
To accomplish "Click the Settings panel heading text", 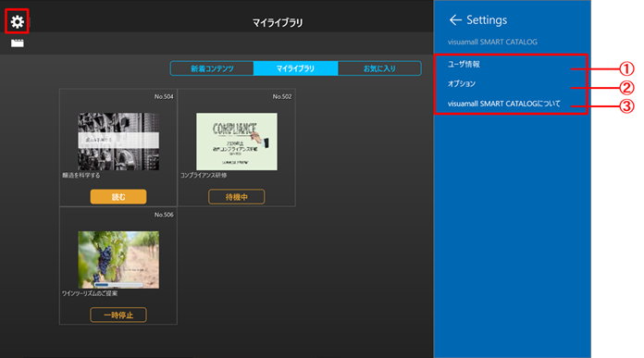I will pos(487,19).
